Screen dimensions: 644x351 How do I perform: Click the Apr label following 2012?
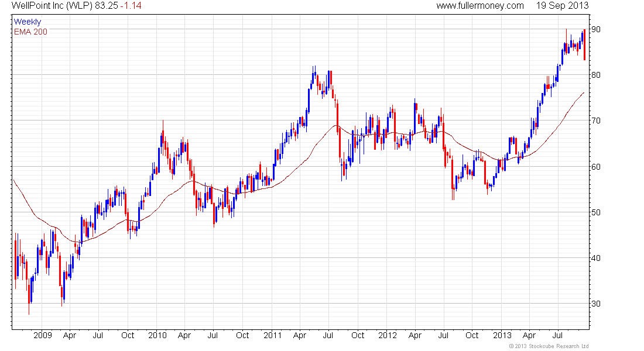(415, 335)
